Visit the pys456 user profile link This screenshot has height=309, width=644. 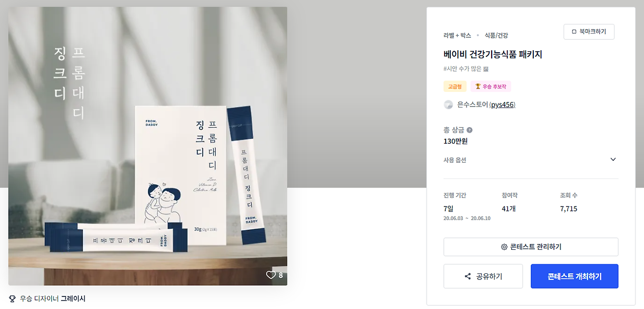click(x=502, y=105)
